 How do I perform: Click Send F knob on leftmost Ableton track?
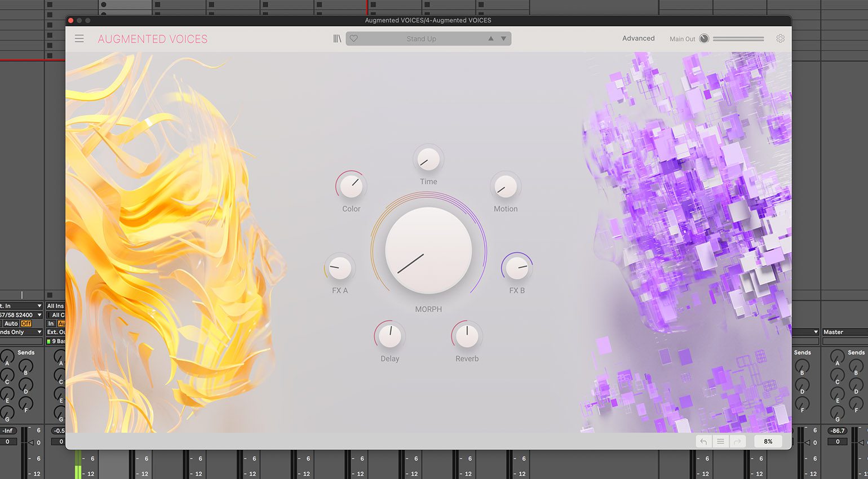coord(25,403)
